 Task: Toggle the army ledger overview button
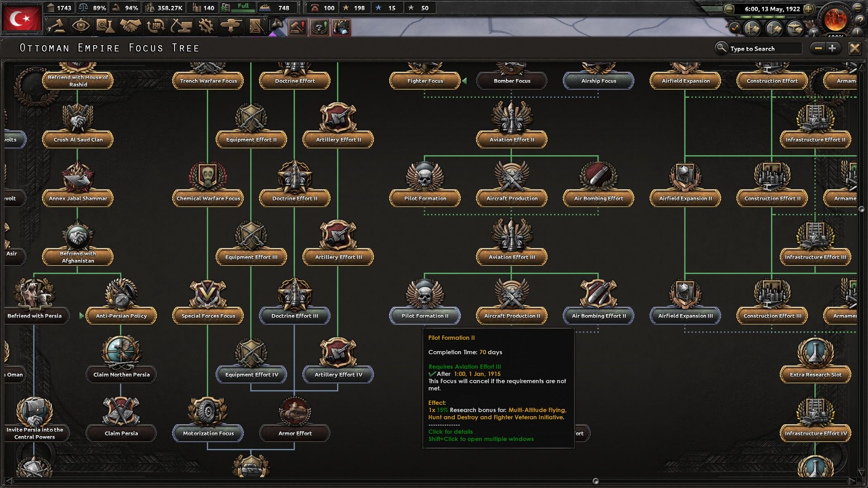pos(753,28)
